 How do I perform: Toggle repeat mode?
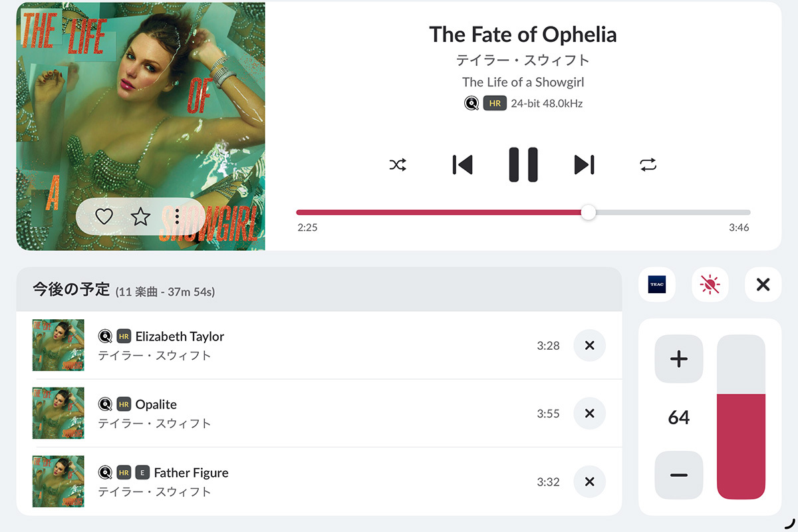tap(648, 165)
